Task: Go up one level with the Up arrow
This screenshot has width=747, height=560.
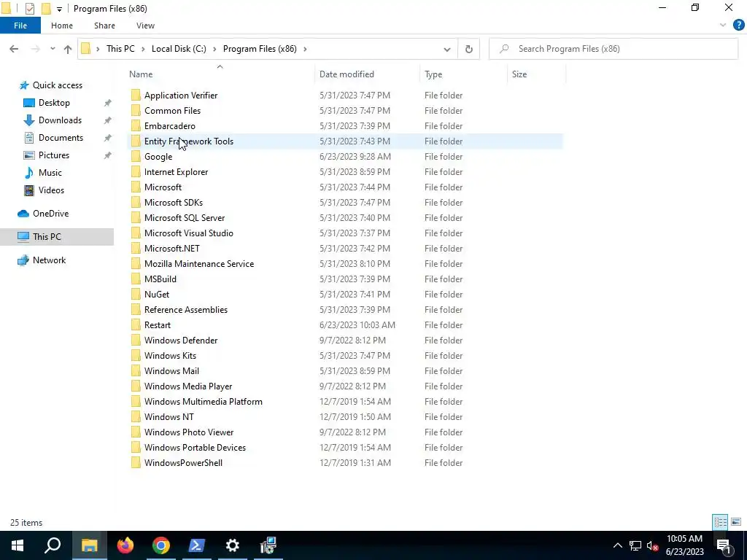Action: pos(68,49)
